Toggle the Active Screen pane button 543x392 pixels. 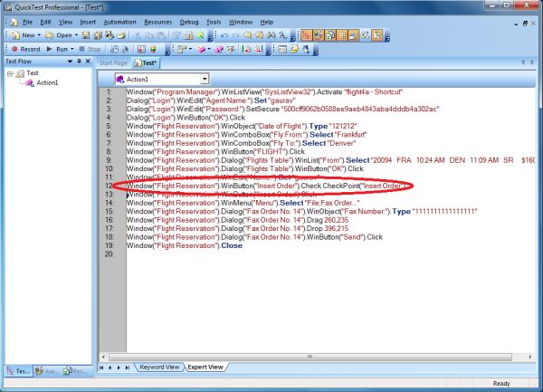pyautogui.click(x=354, y=35)
